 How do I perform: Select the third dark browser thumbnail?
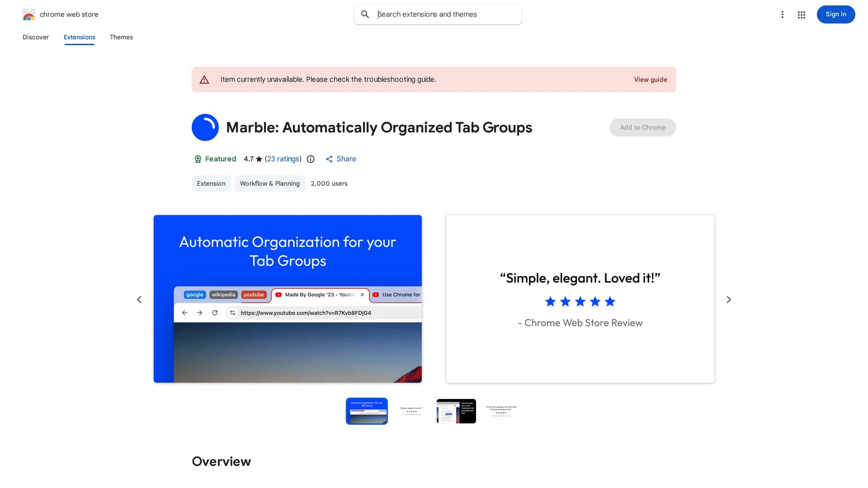click(x=456, y=411)
